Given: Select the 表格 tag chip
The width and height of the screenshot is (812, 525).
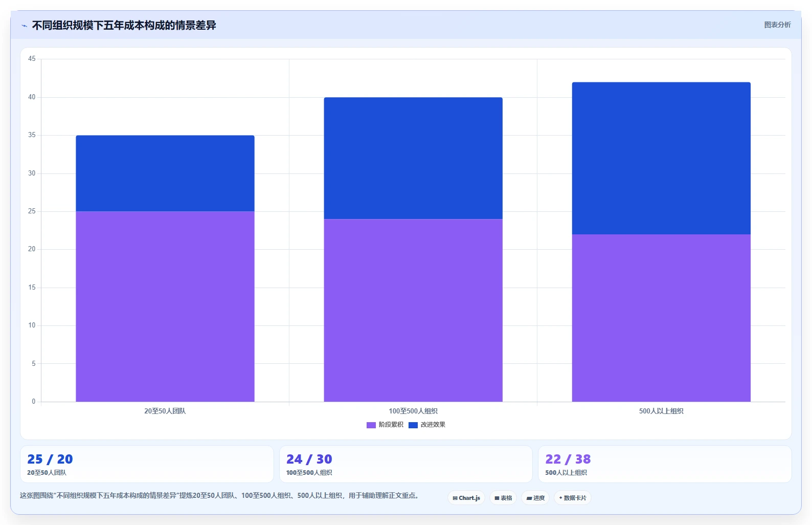Looking at the screenshot, I should pyautogui.click(x=503, y=498).
